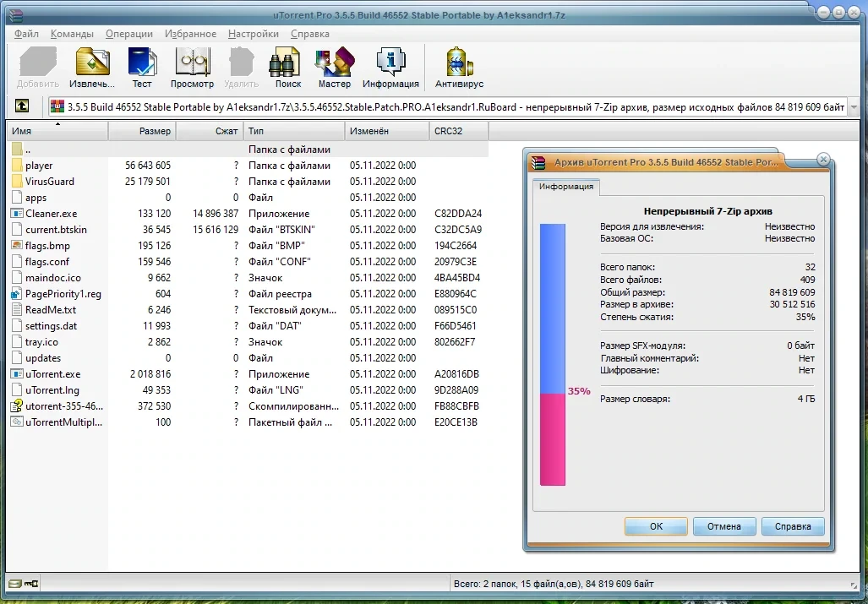Click the key password icon in status bar
Screen dimensions: 868x604
click(x=31, y=584)
